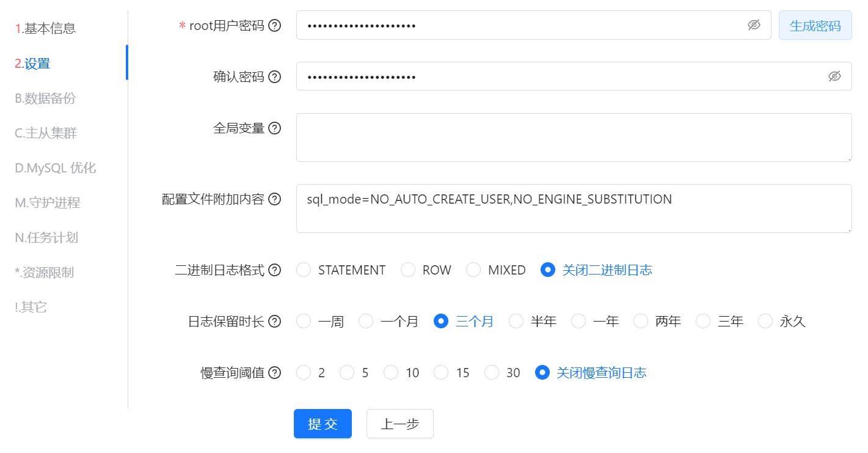Click into the 配置文件附加内容 text area
Screen dimensions: 868x453
(574, 208)
